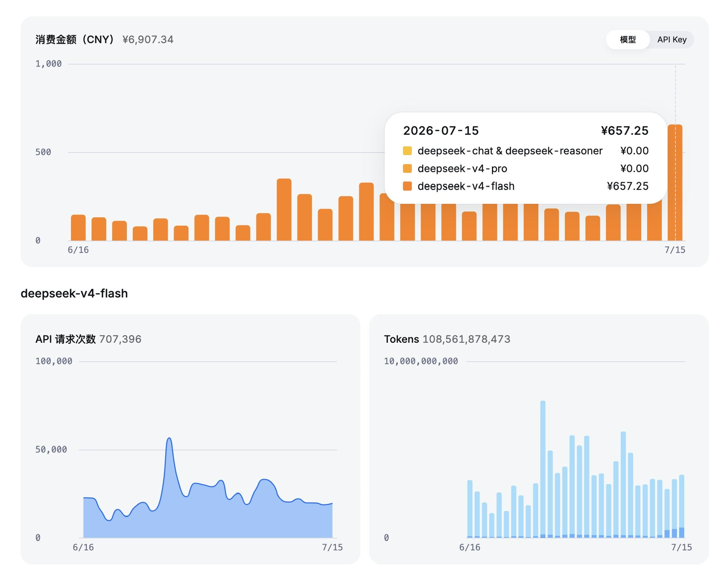Click the deepseek-v4-flash section heading
This screenshot has height=577, width=728.
74,294
